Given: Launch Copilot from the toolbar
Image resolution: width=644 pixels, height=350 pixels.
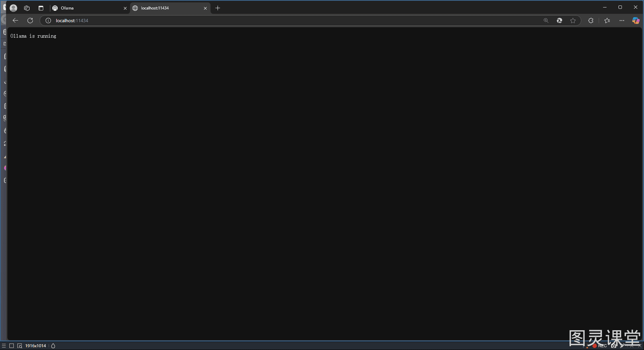Looking at the screenshot, I should coord(636,21).
